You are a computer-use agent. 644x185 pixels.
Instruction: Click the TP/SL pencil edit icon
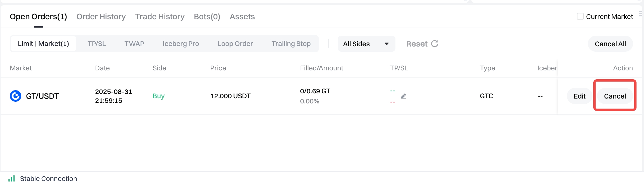pos(404,96)
